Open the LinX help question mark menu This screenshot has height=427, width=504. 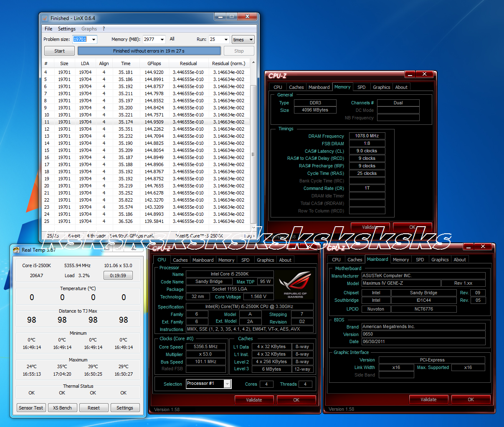[x=104, y=29]
